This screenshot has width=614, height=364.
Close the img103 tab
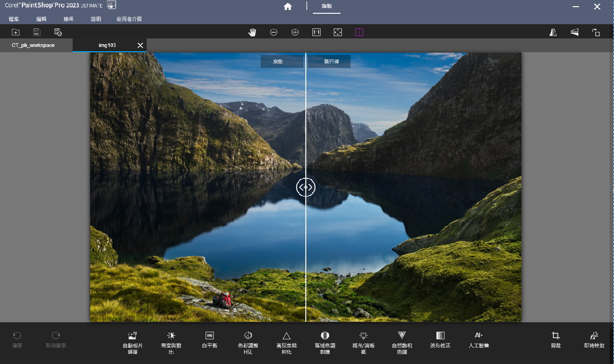(x=140, y=45)
